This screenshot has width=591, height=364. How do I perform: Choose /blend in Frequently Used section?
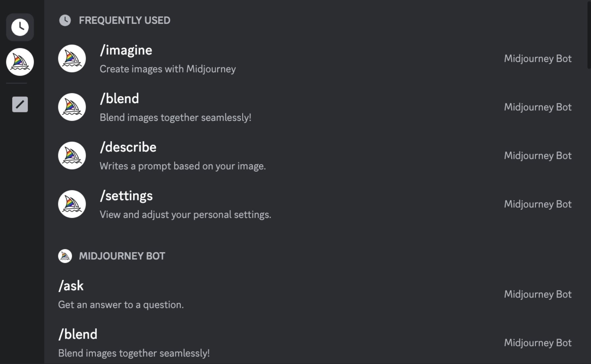(x=315, y=107)
